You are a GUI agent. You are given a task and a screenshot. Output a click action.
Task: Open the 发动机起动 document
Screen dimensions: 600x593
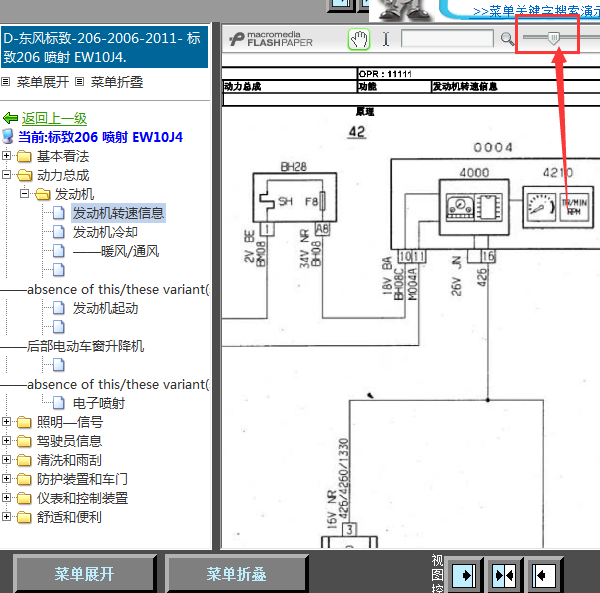[x=105, y=308]
